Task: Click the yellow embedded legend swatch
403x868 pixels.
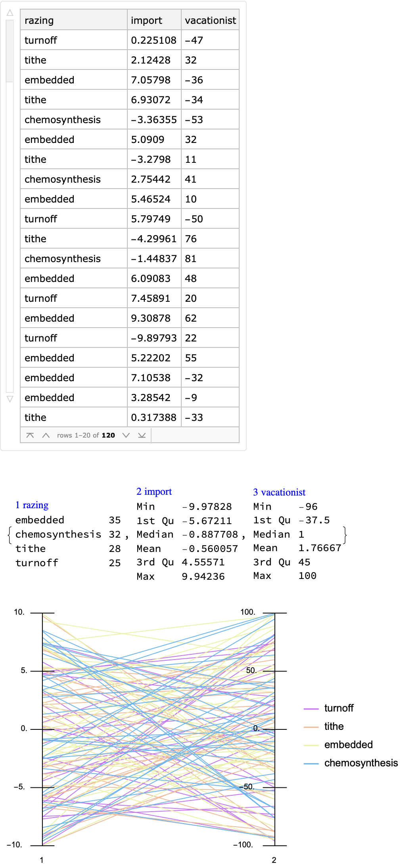Action: [x=311, y=745]
